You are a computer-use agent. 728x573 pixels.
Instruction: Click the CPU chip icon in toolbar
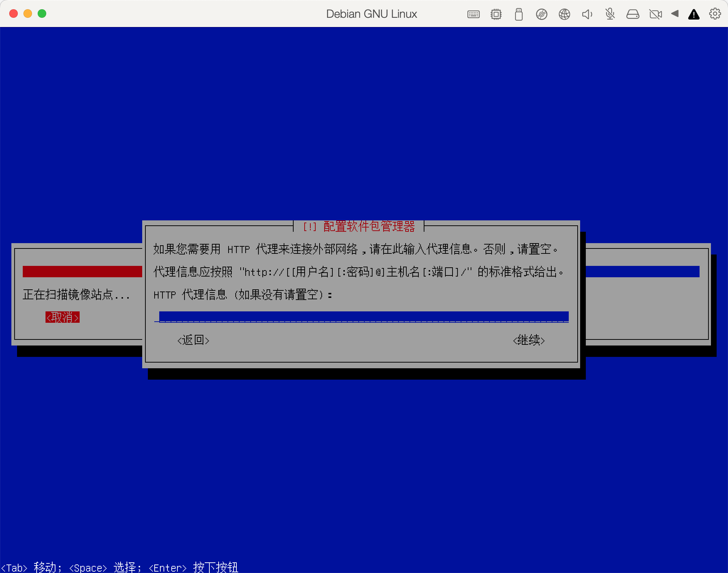[x=496, y=14]
